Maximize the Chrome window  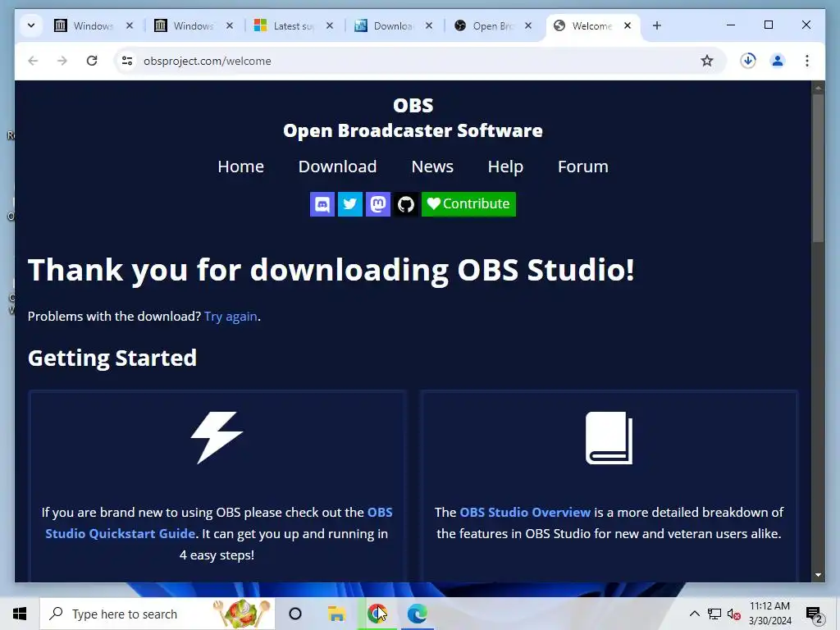768,25
